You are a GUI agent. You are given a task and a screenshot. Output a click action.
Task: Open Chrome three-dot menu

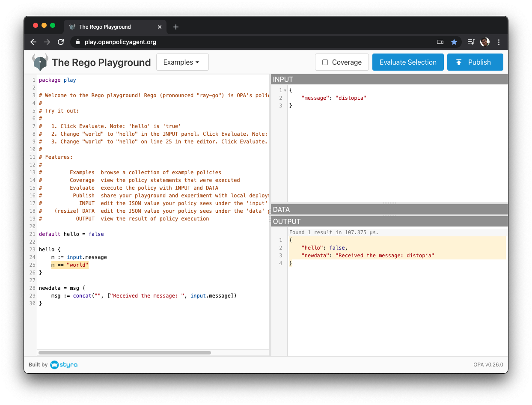(499, 42)
